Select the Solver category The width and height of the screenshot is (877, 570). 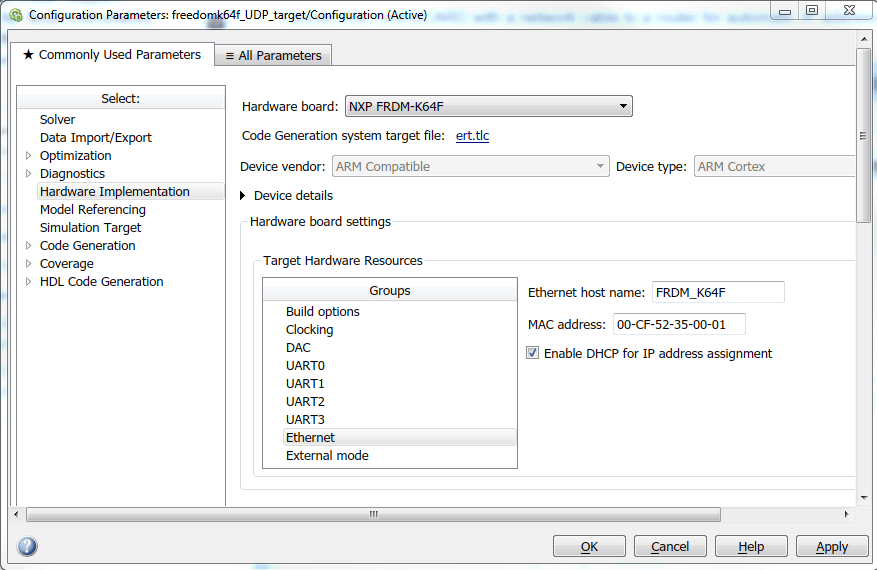tap(58, 119)
